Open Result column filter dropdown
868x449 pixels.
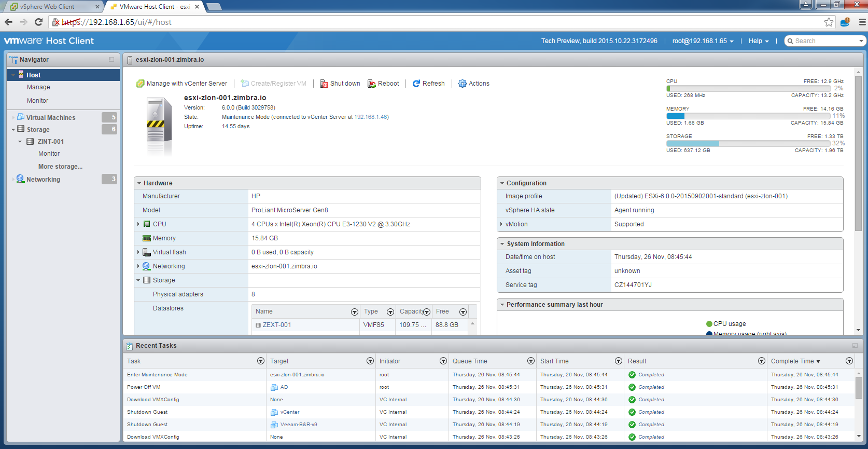761,361
